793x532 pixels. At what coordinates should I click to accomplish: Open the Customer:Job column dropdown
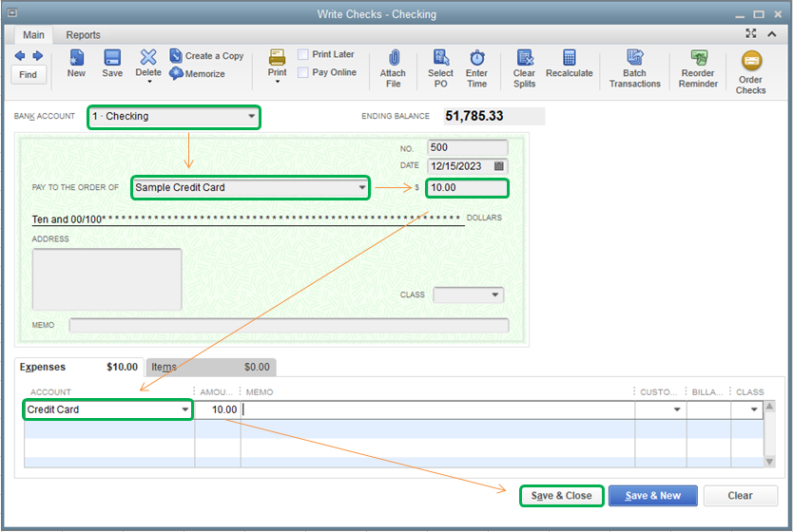click(677, 409)
